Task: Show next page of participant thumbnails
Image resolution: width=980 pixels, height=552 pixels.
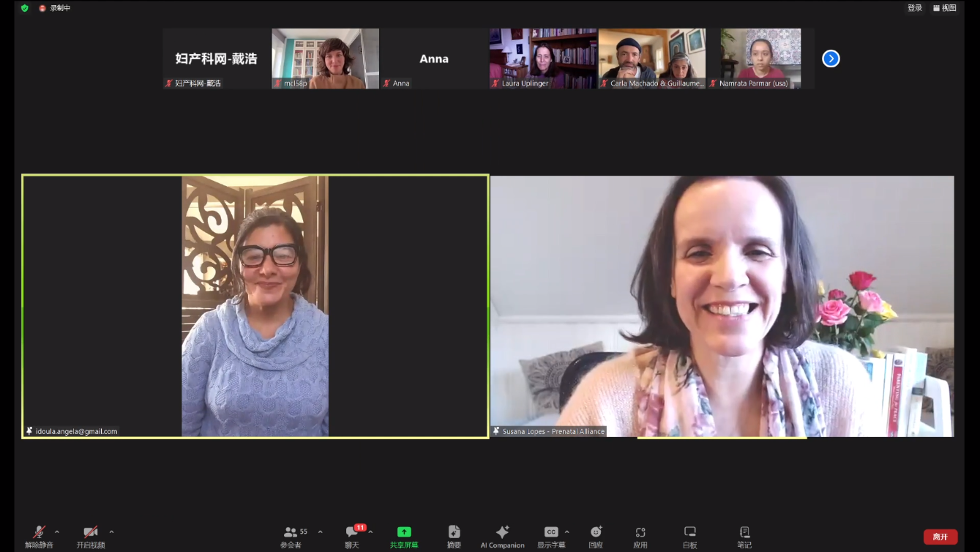Action: [831, 59]
